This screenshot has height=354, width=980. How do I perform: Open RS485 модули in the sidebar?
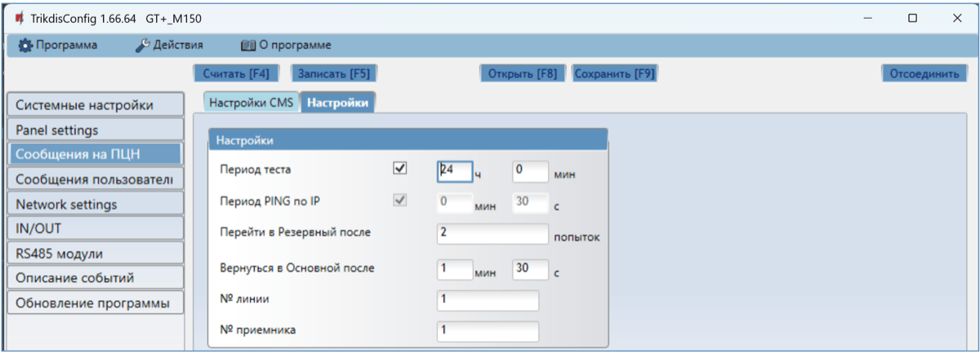coord(95,254)
